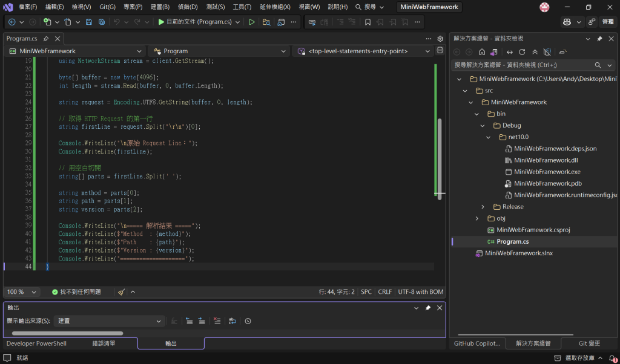This screenshot has width=620, height=364.
Task: Refresh the Solution Explorer tree
Action: tap(522, 52)
